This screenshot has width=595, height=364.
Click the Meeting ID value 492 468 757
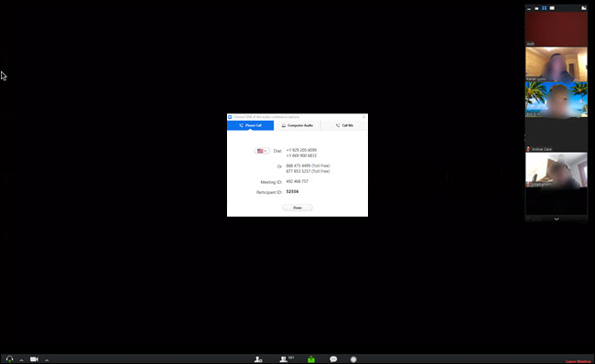point(297,182)
